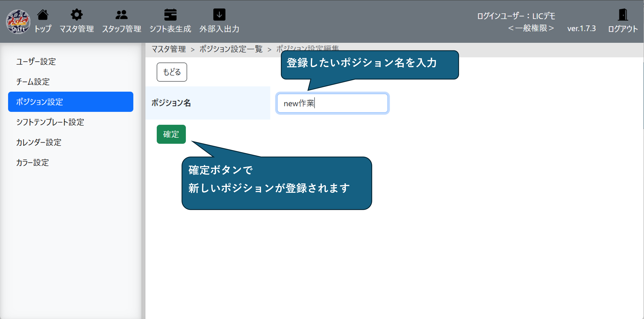This screenshot has width=644, height=319.
Task: Open スタッフ管理 via the people icon
Action: pos(122,15)
